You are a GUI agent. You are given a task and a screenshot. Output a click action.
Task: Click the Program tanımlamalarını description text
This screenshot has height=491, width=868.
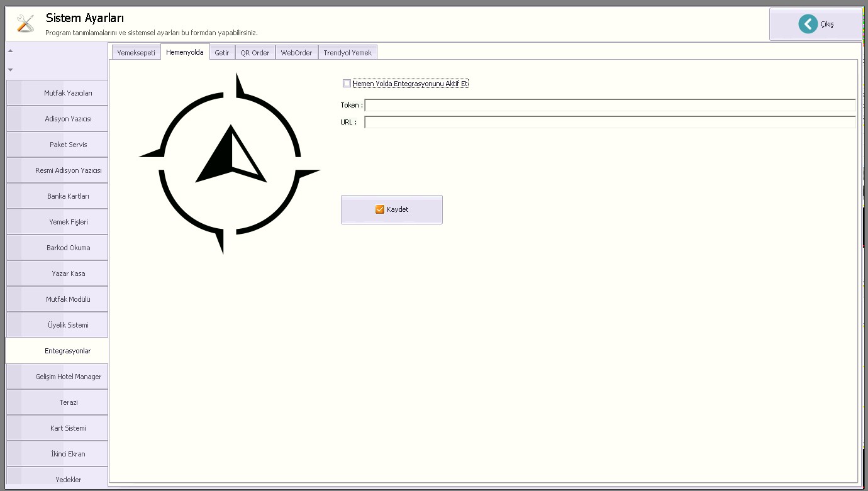pyautogui.click(x=152, y=33)
